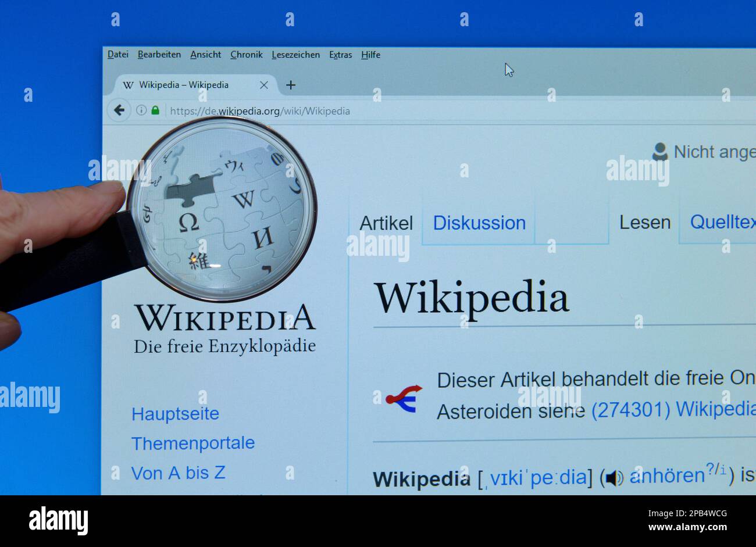
Task: Open the Ansicht menu
Action: 206,55
